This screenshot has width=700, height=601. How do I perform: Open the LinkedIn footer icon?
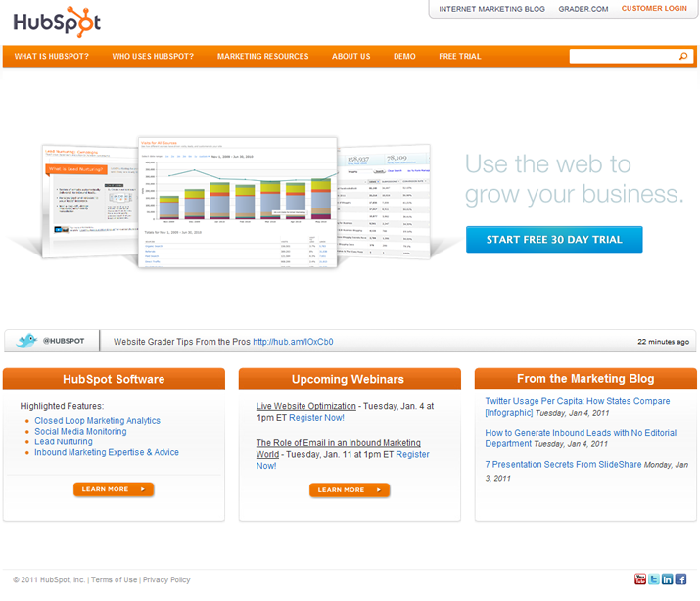pos(667,579)
